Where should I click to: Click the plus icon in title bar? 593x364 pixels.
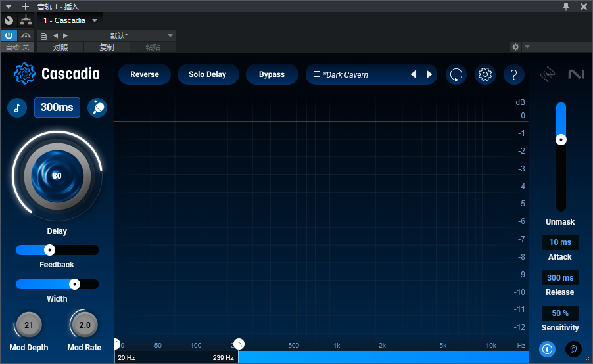click(x=26, y=7)
